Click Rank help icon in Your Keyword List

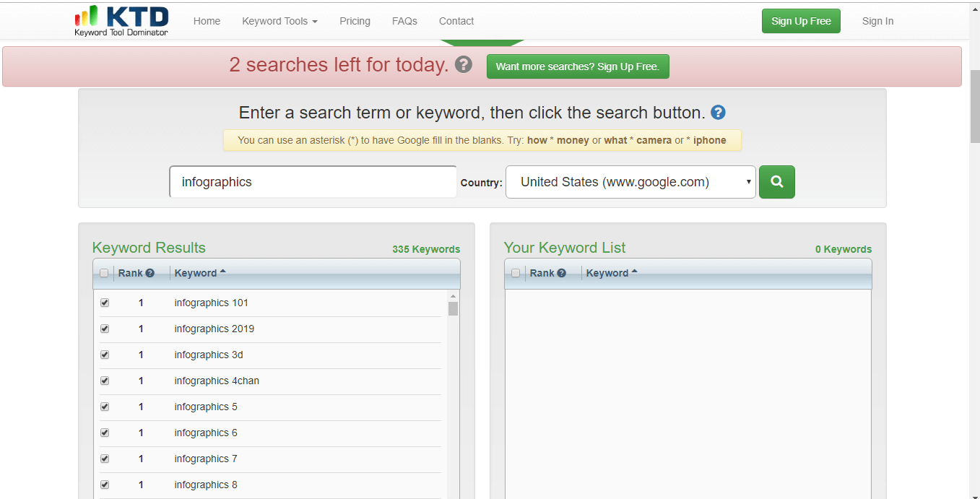pyautogui.click(x=562, y=273)
